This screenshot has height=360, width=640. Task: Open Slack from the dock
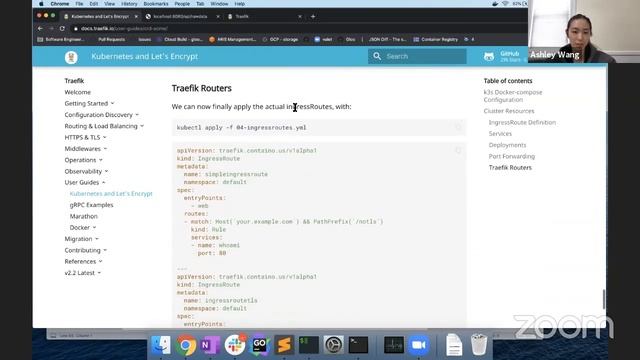click(235, 345)
